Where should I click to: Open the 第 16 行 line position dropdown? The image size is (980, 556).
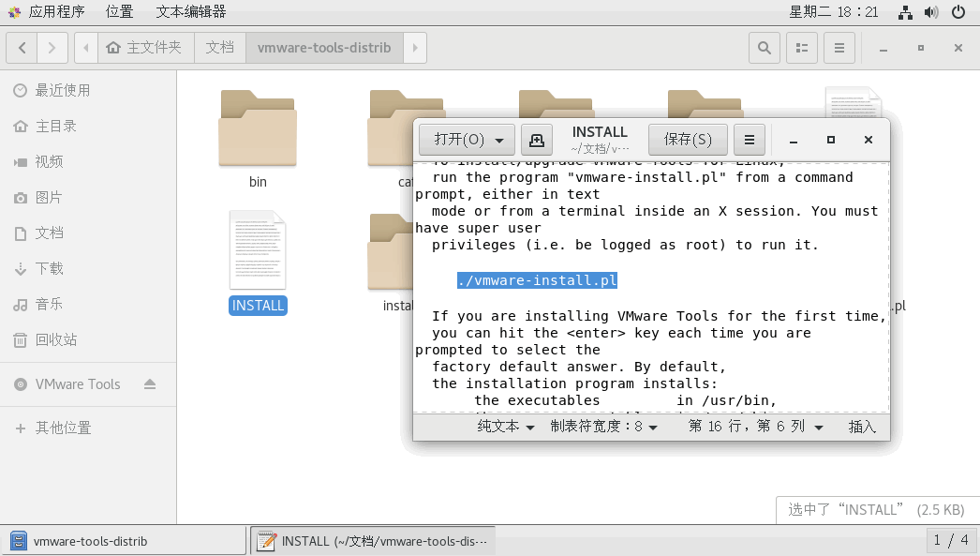coord(756,427)
